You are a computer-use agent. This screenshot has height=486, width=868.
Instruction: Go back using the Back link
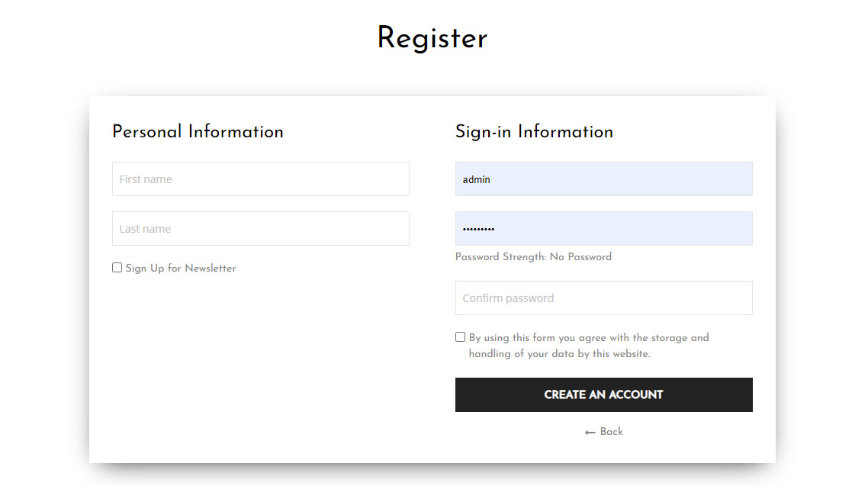(611, 432)
